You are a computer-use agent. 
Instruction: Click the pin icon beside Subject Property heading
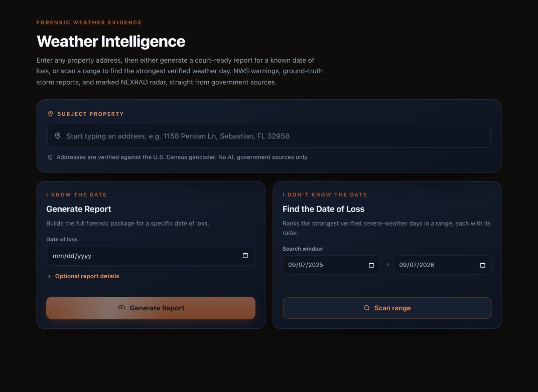pyautogui.click(x=50, y=114)
